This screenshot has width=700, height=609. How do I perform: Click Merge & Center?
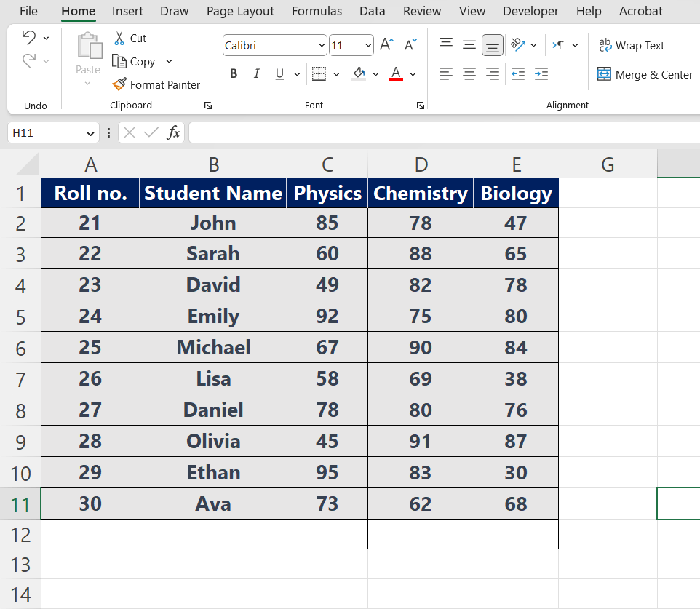644,74
